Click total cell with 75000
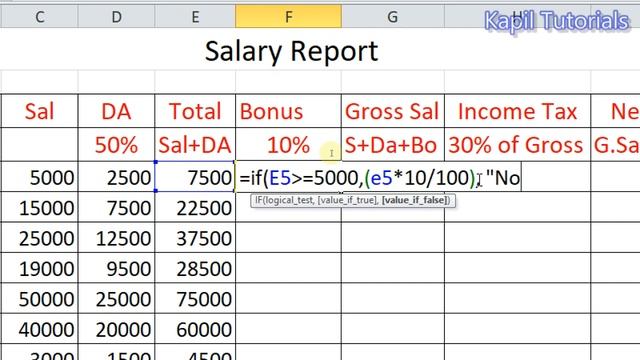 click(x=195, y=298)
